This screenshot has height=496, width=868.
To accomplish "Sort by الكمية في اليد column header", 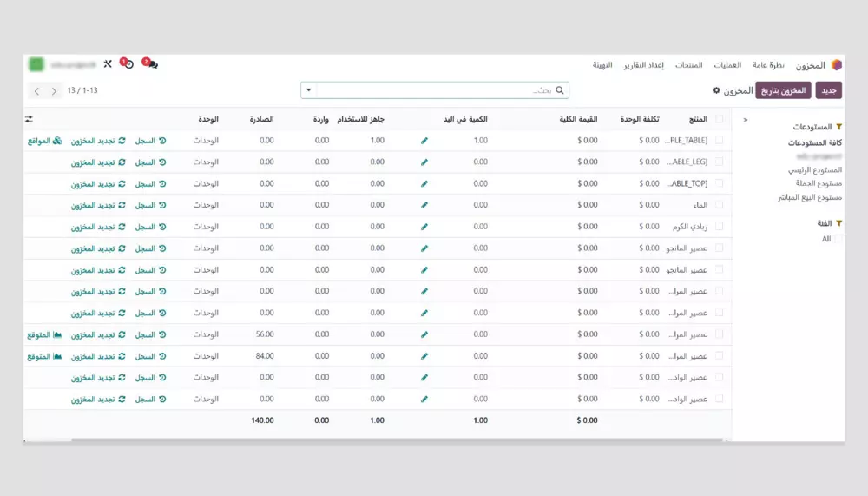I will (x=465, y=119).
